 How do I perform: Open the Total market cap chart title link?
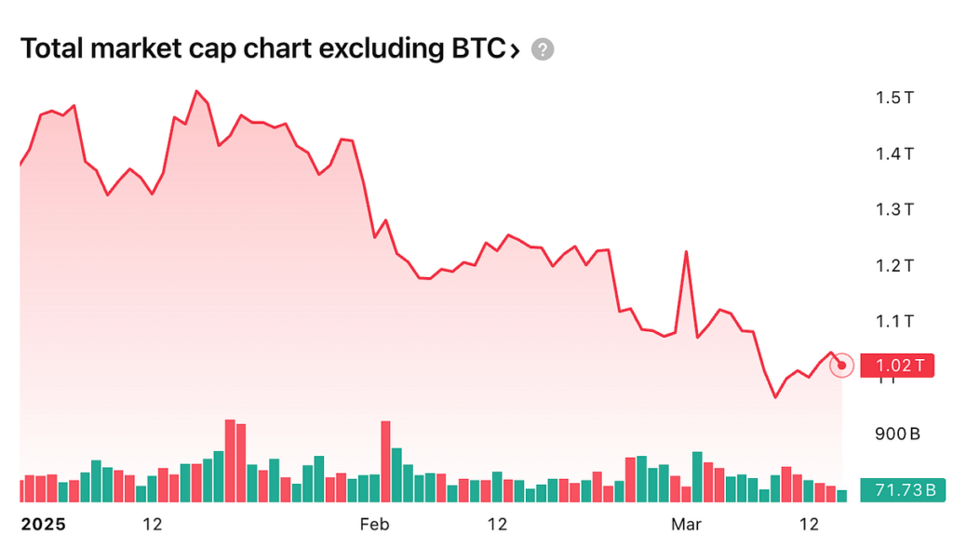point(261,49)
